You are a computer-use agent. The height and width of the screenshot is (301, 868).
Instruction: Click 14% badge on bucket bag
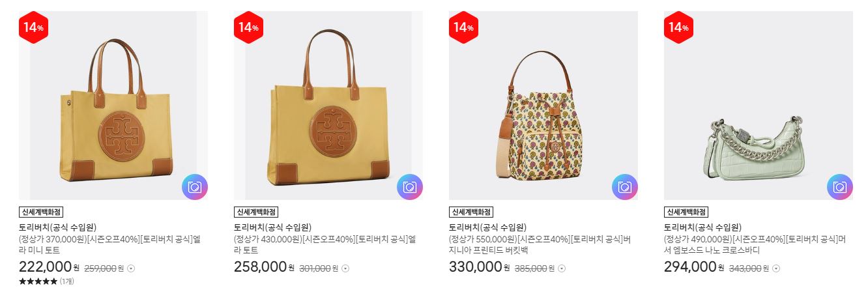(463, 27)
